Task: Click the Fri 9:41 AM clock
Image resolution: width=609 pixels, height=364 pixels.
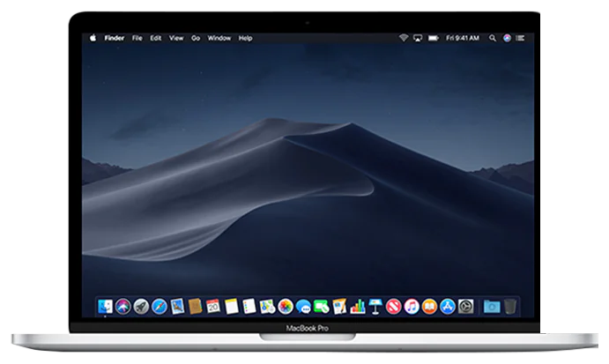Action: point(462,38)
